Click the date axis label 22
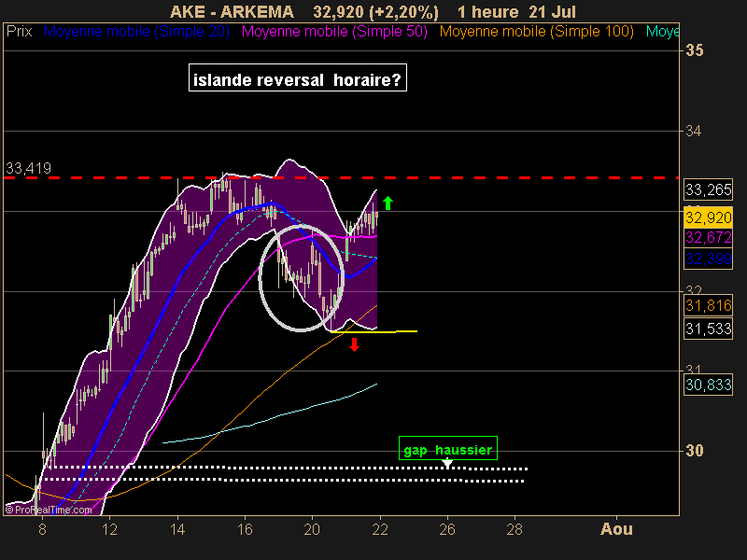Viewport: 747px width, 560px height. [380, 529]
